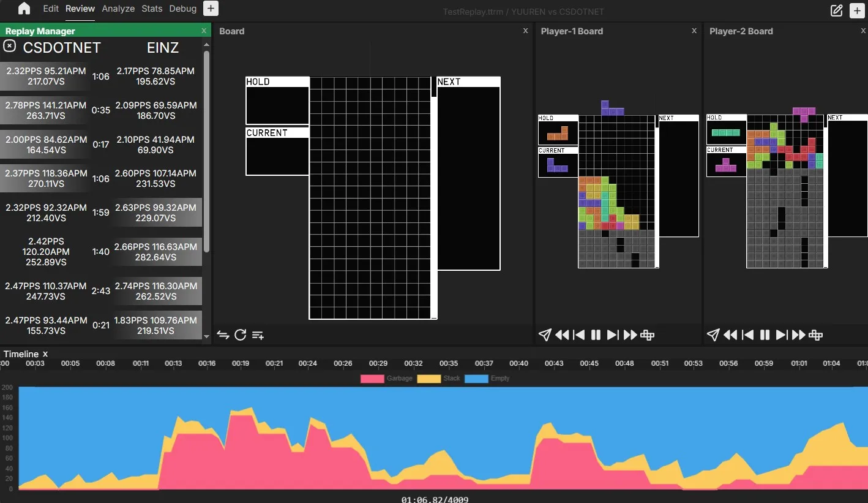This screenshot has height=503, width=868.
Task: Click the tetromino blocks icon under Player-2 Board
Action: click(815, 335)
